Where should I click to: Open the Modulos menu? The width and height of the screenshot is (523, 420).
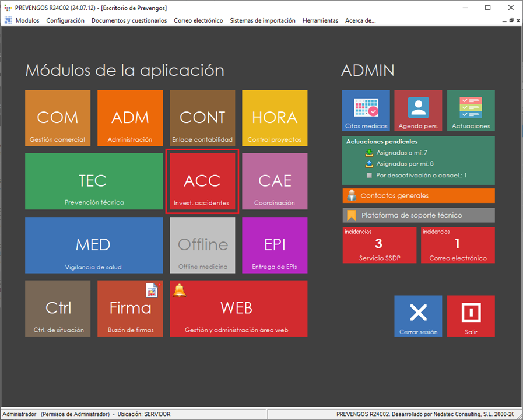(x=27, y=20)
